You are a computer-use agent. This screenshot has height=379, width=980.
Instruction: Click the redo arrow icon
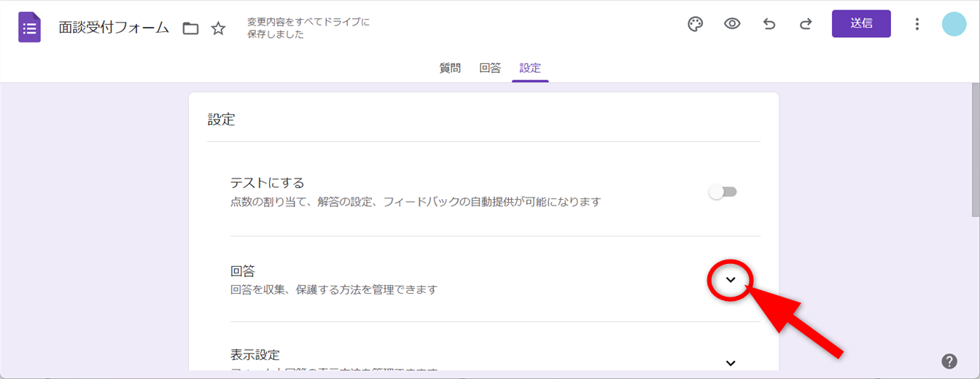[806, 24]
